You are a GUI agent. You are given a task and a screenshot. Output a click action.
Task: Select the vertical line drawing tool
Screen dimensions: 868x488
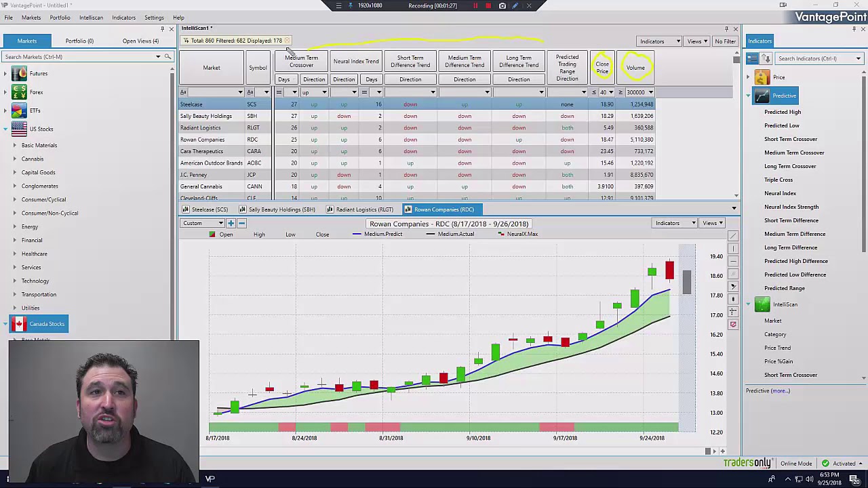tap(733, 248)
